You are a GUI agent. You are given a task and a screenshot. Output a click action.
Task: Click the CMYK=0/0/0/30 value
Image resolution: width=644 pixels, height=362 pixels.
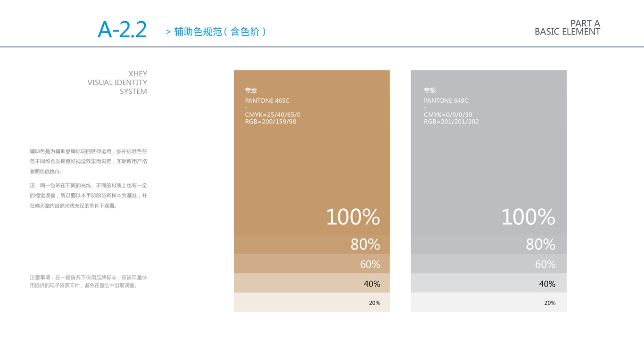pos(448,115)
